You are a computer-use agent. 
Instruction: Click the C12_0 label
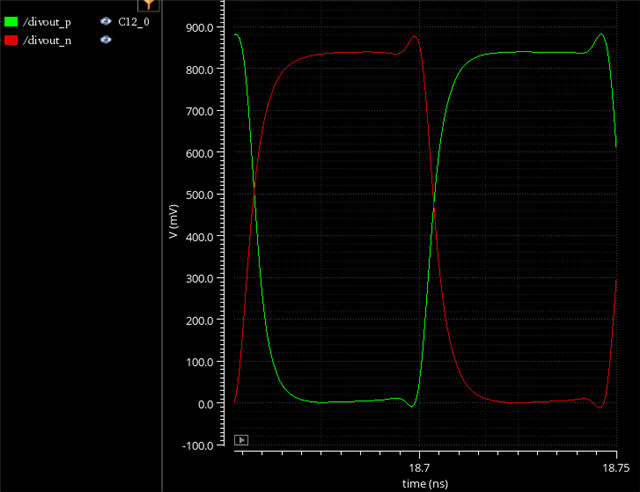pos(133,22)
